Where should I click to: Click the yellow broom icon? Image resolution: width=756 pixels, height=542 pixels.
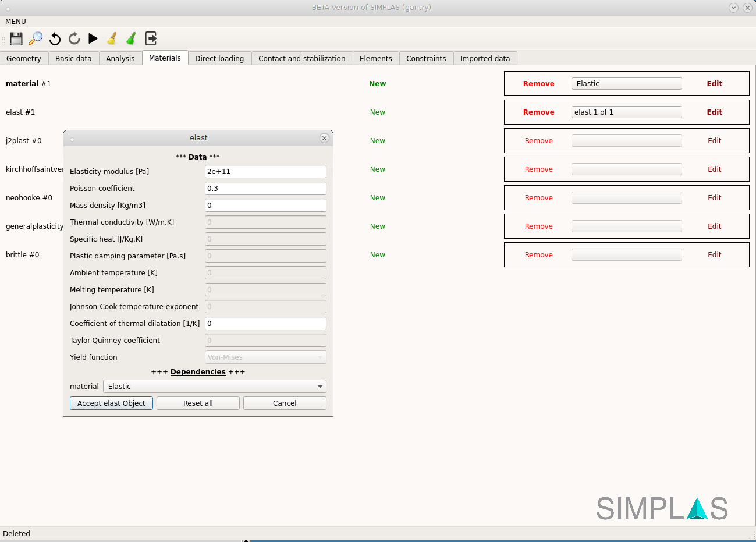click(112, 38)
